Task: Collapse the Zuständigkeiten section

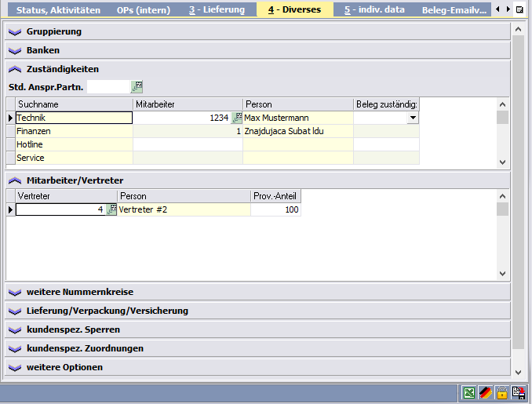Action: 15,69
